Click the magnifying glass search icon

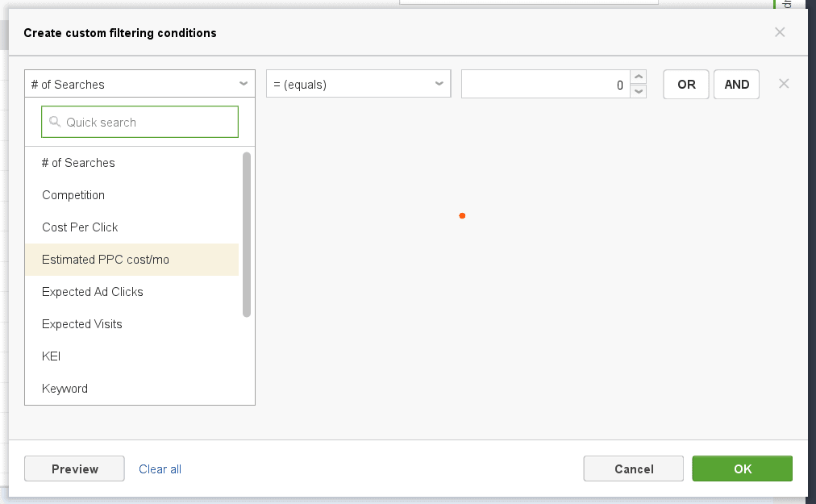coord(53,122)
